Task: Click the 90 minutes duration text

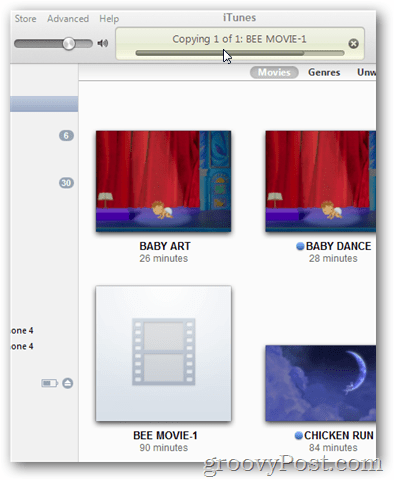Action: click(x=164, y=448)
